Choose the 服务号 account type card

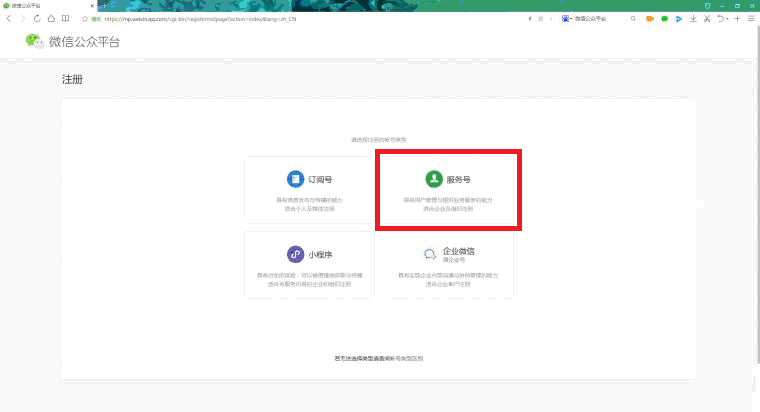447,190
